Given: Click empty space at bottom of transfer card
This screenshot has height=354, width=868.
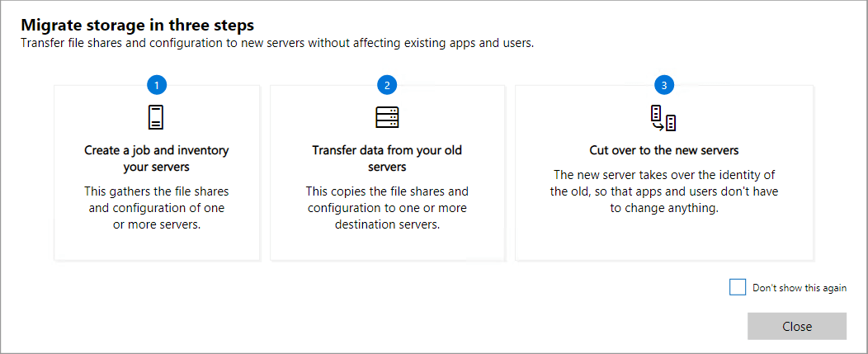Looking at the screenshot, I should tap(387, 247).
